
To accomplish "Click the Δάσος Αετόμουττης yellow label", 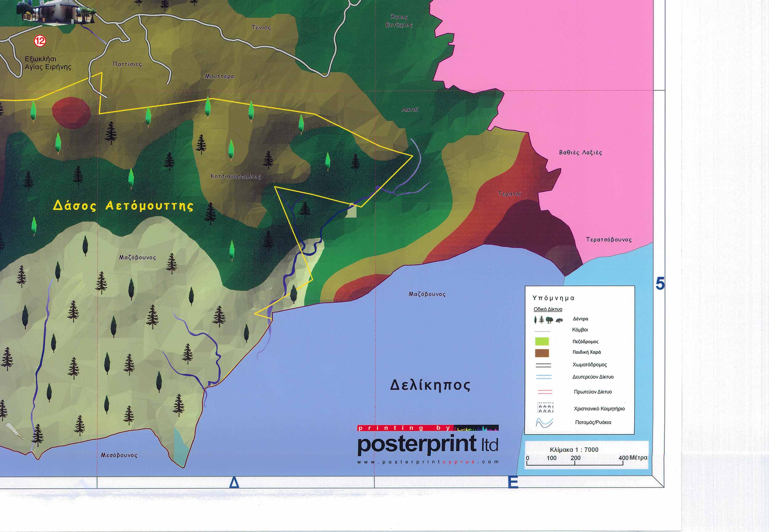I will point(123,206).
